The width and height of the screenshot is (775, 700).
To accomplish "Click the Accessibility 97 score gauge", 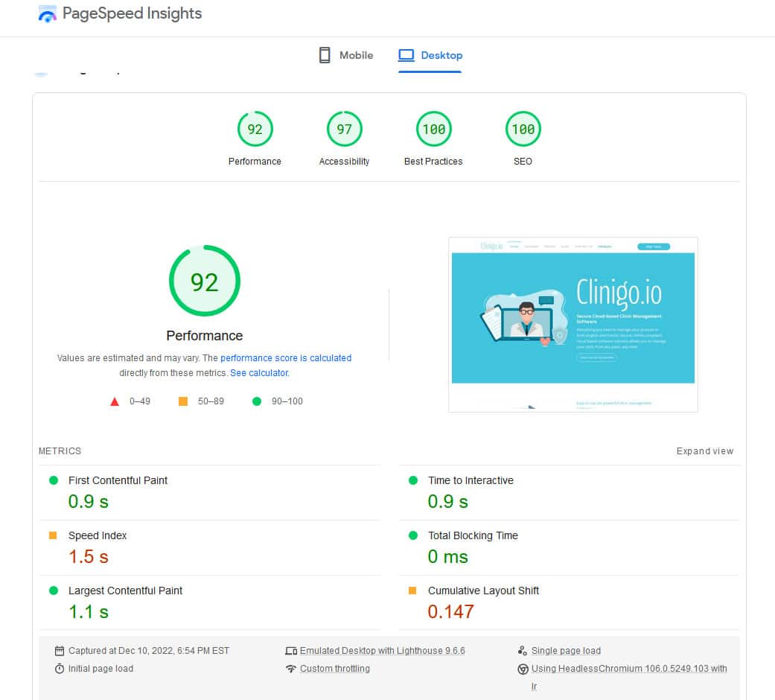I will (344, 130).
